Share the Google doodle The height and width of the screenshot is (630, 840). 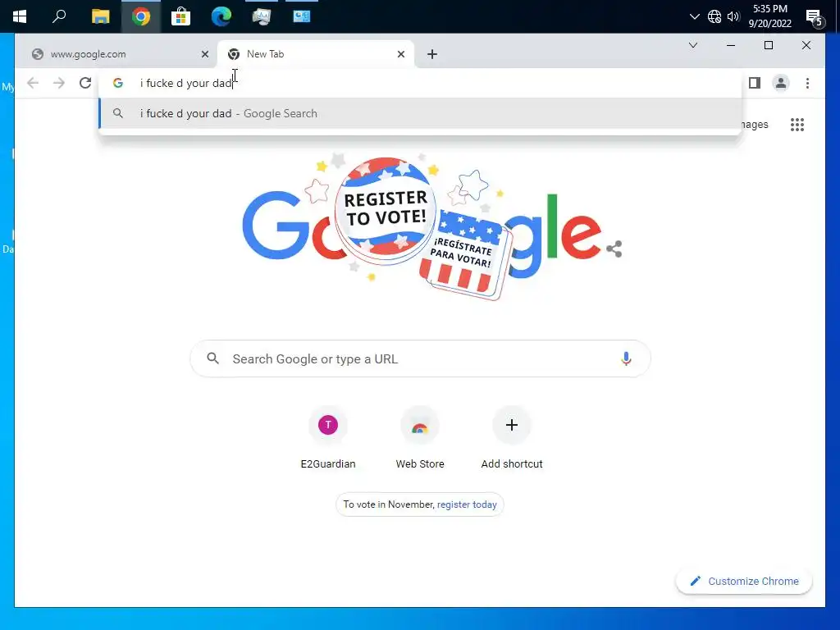(x=614, y=249)
